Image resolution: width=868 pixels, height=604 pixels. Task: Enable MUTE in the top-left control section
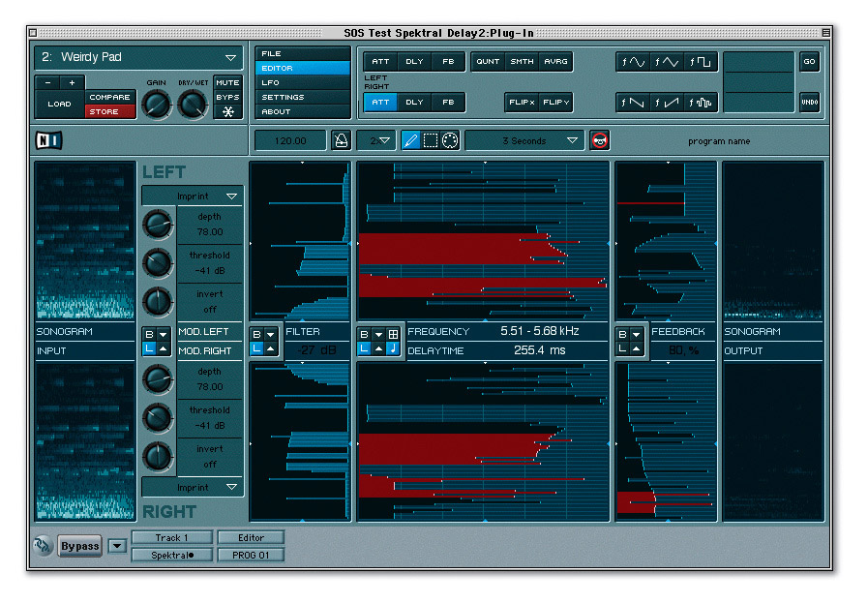coord(227,83)
